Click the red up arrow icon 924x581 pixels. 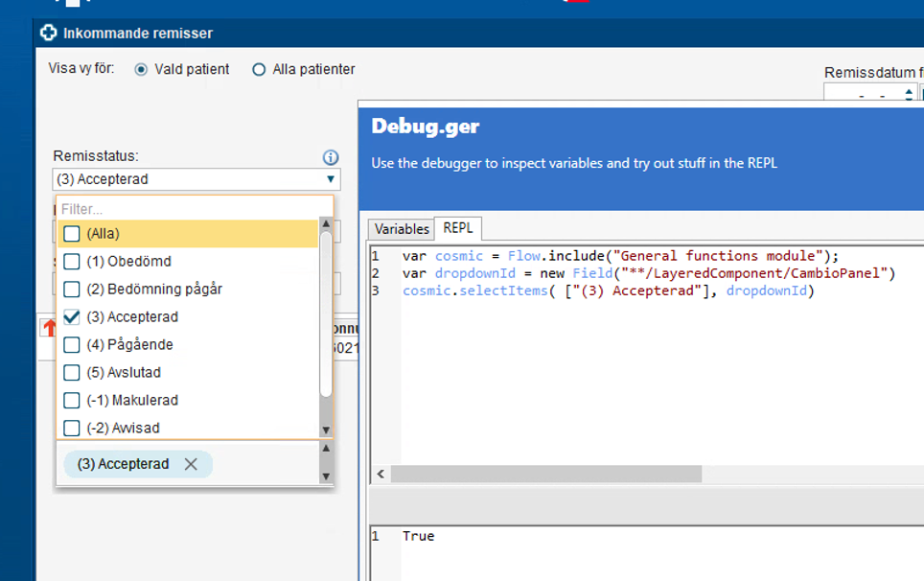(48, 329)
